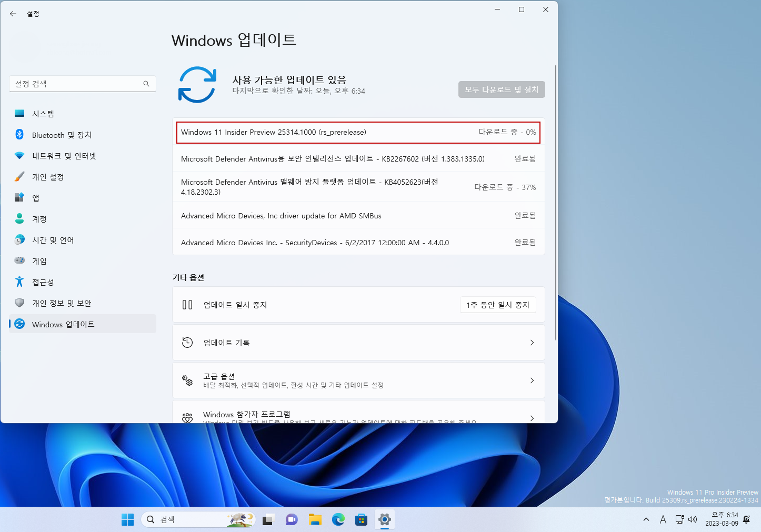Select 계정 in the sidebar
Image resolution: width=761 pixels, height=532 pixels.
point(83,219)
